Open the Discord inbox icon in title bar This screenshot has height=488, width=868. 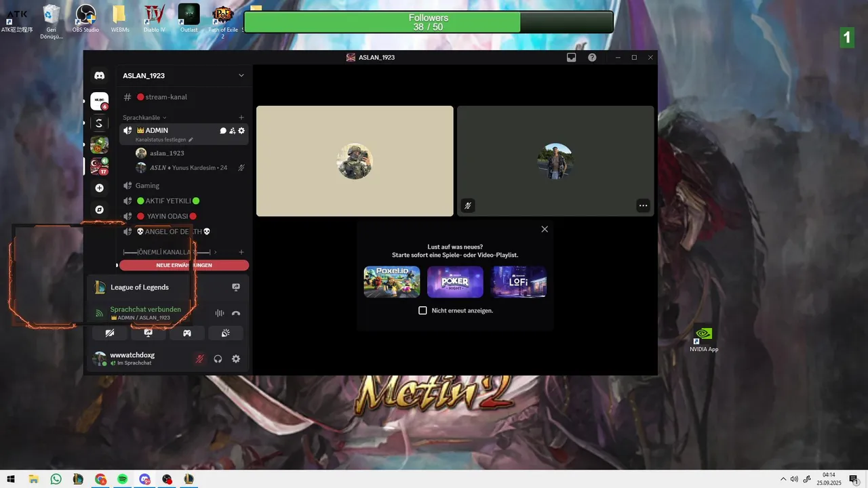571,58
